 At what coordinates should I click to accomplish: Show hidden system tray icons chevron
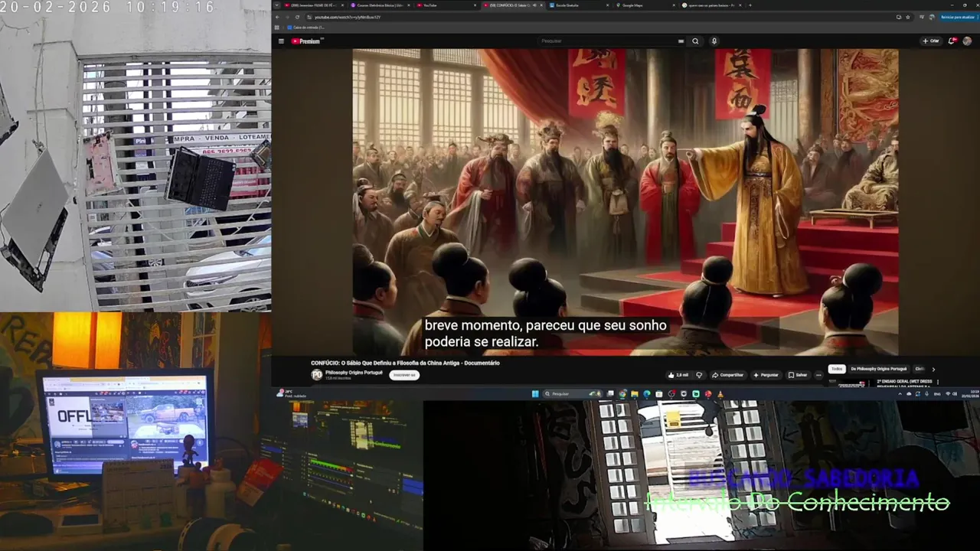(900, 394)
